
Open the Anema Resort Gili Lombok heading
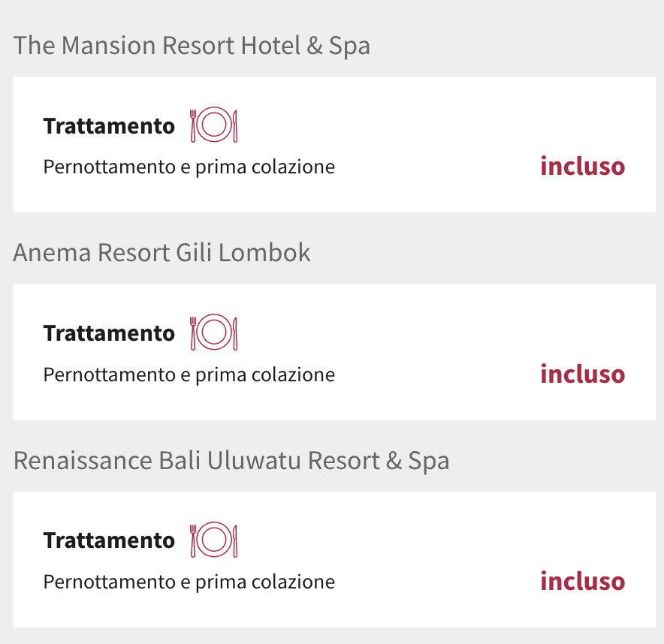tap(161, 253)
